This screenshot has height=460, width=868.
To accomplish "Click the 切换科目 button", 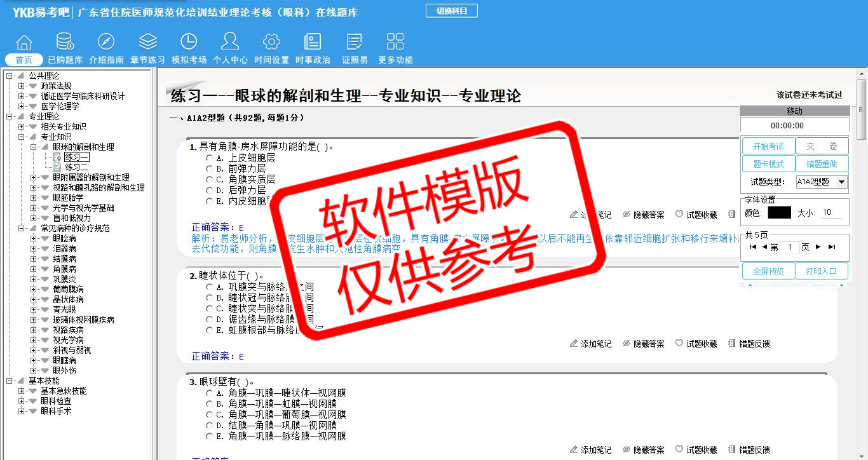I will (451, 11).
